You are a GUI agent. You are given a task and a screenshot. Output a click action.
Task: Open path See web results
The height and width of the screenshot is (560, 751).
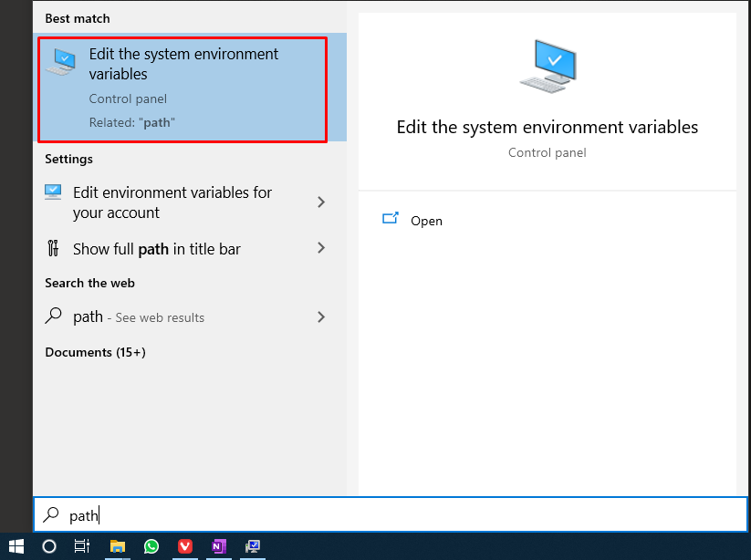click(x=139, y=316)
